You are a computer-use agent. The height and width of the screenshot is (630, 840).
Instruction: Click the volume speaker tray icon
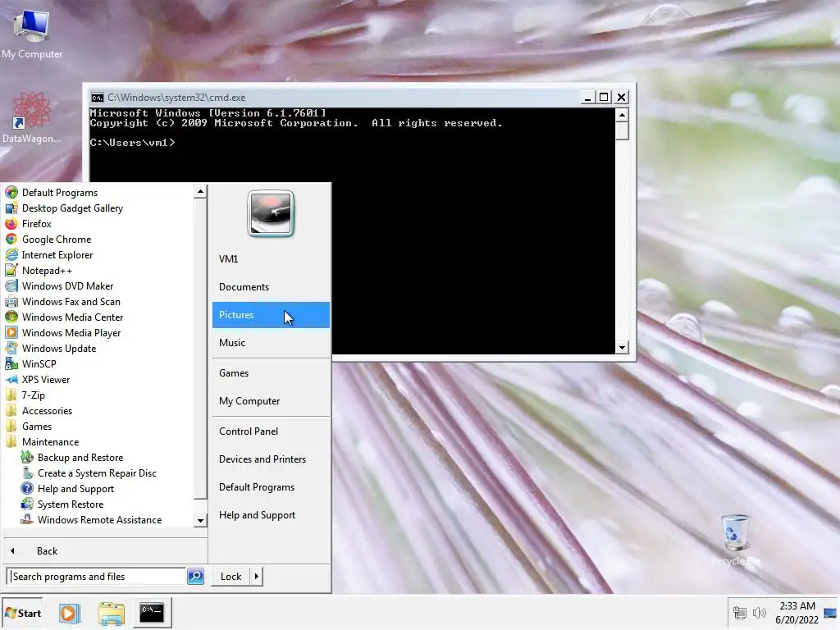pyautogui.click(x=759, y=613)
